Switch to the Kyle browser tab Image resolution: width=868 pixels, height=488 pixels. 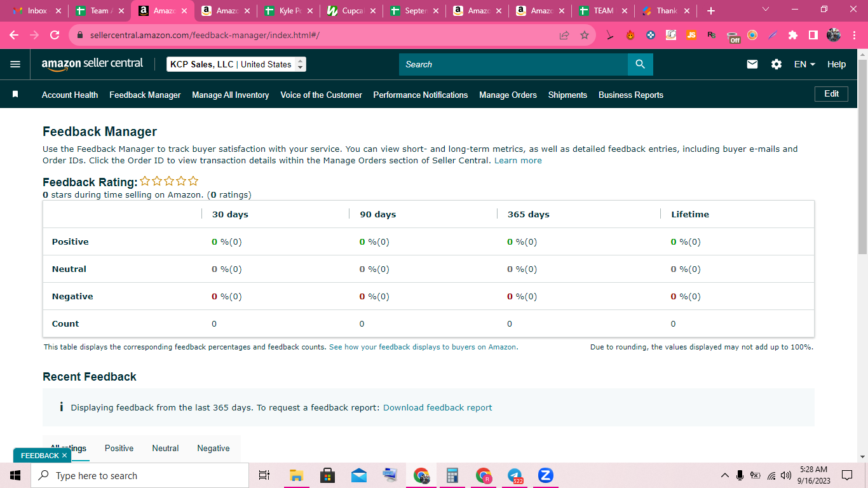[288, 11]
